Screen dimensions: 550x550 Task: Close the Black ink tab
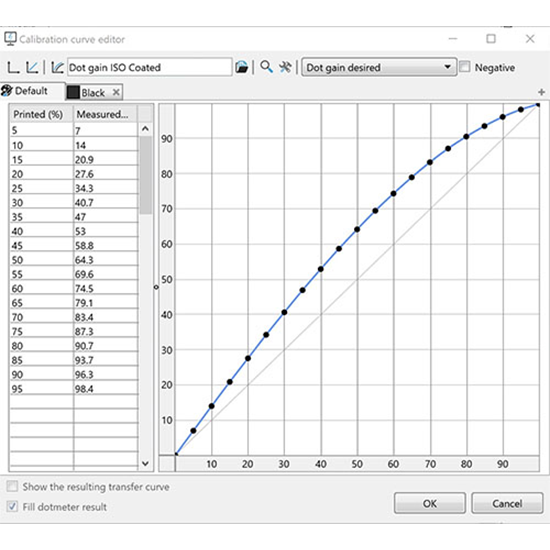(x=116, y=93)
